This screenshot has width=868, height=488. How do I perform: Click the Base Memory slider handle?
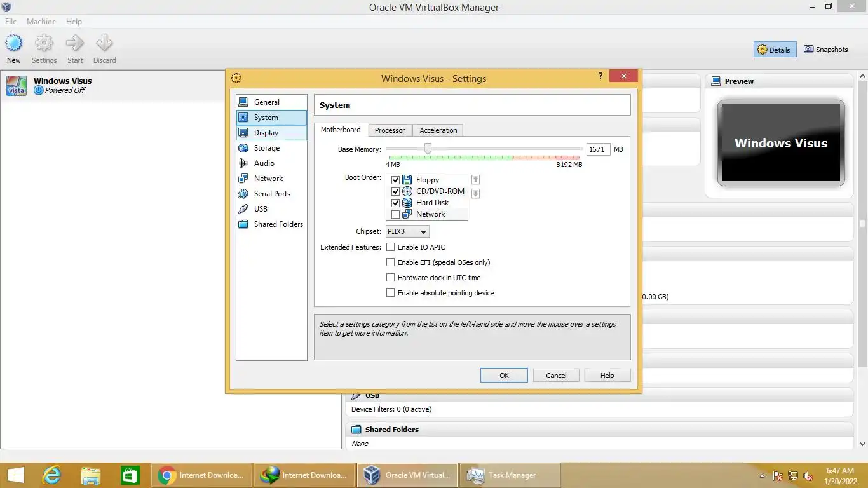tap(428, 149)
